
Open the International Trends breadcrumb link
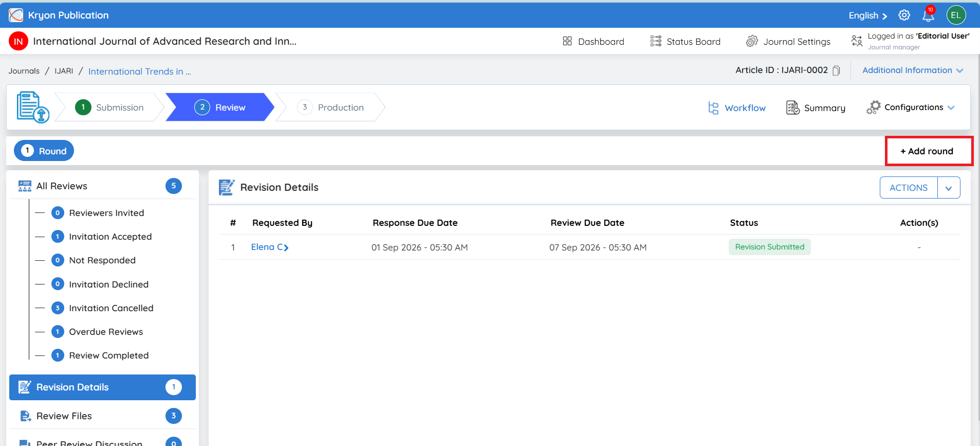click(x=140, y=72)
